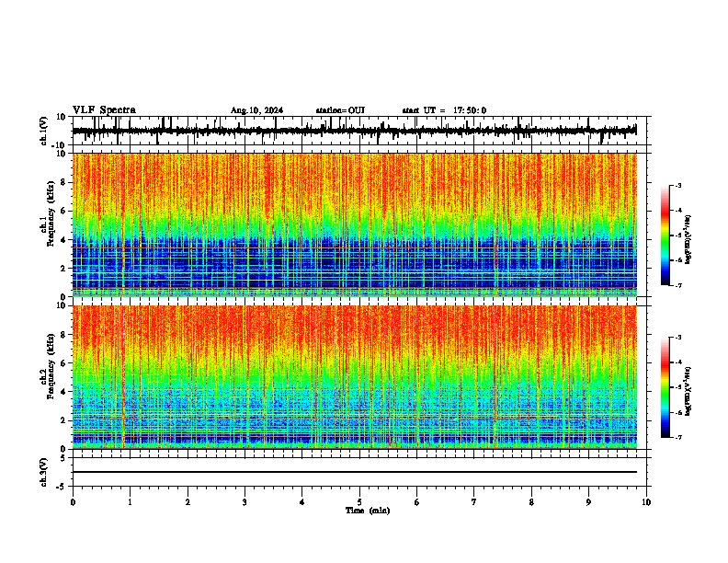728x563 pixels.
Task: Click the "start UT = 17:50: 0" label
Action: pyautogui.click(x=444, y=110)
